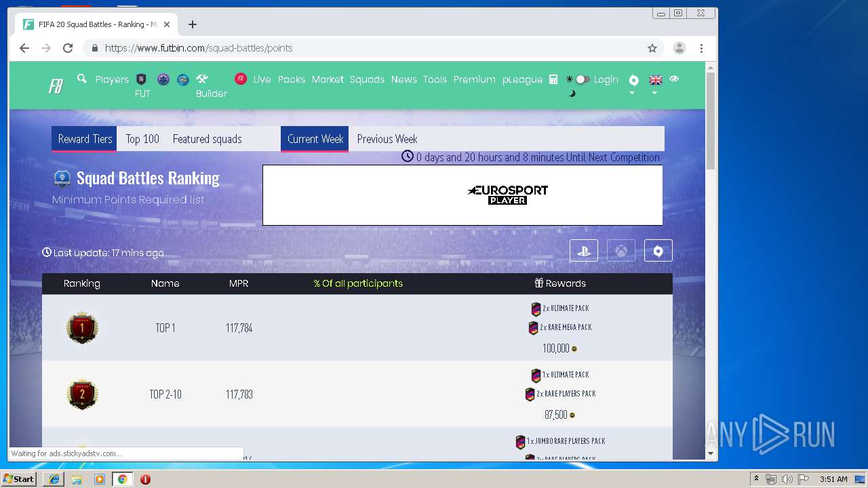Toggle the dark mode switch
Viewport: 868px width, 488px height.
point(583,79)
